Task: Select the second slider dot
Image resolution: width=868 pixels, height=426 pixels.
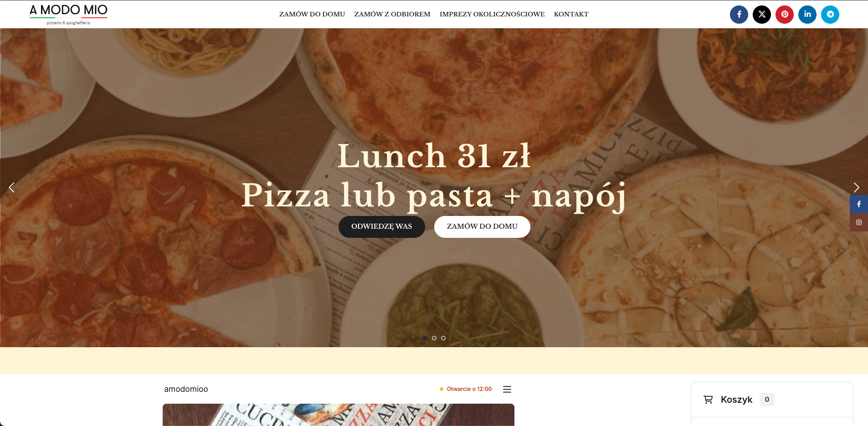Action: click(x=434, y=338)
